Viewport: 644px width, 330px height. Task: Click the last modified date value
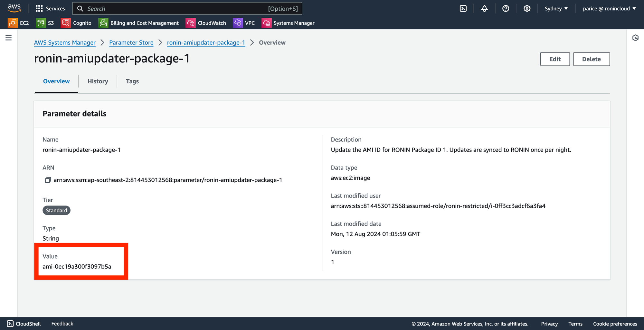[x=375, y=234]
